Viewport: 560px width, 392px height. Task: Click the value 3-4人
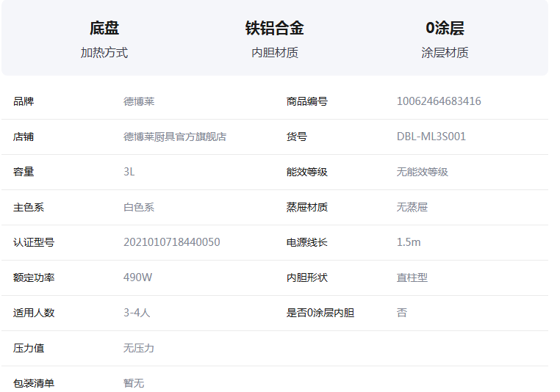click(x=137, y=313)
